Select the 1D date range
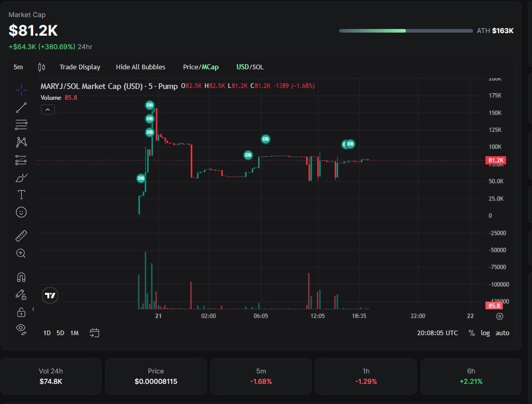 pyautogui.click(x=47, y=333)
